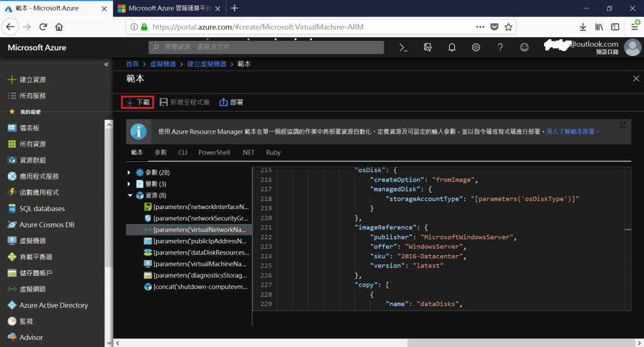The image size is (644, 347).
Task: Expand the Variables (3) tree node
Action: tap(129, 184)
